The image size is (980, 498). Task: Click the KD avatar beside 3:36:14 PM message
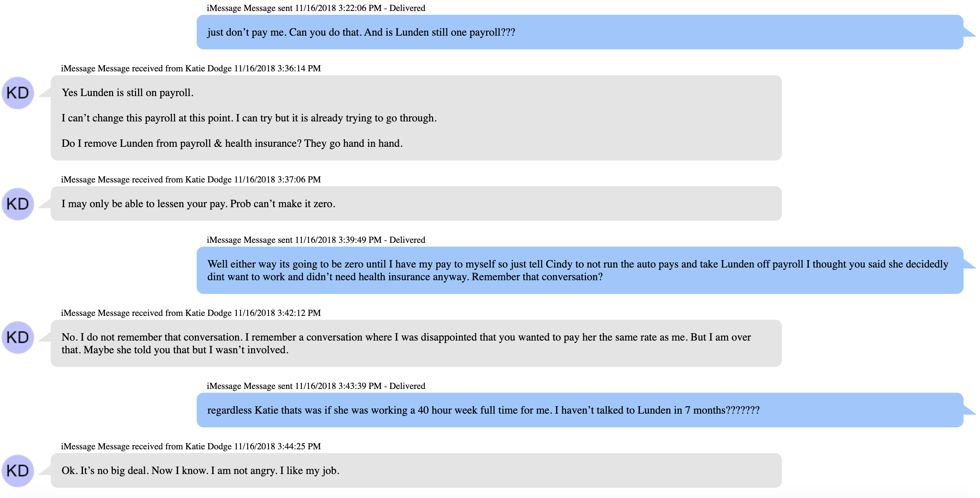tap(18, 93)
